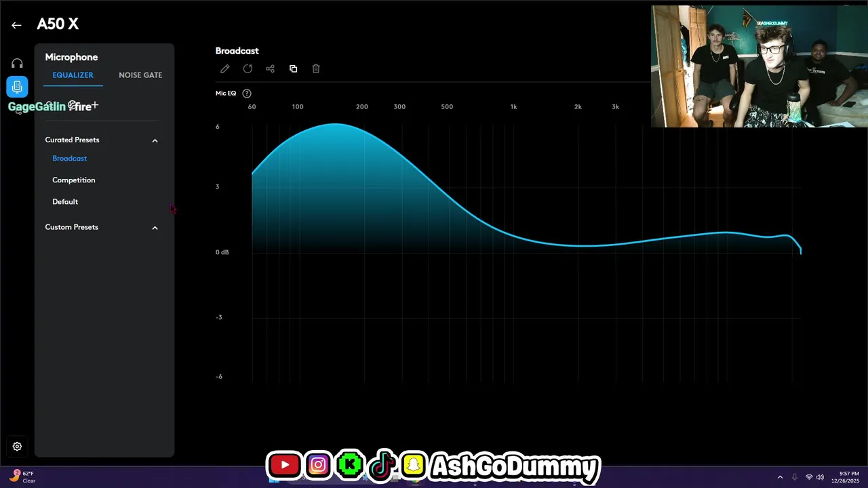Open the settings gear in the sidebar

(x=17, y=447)
